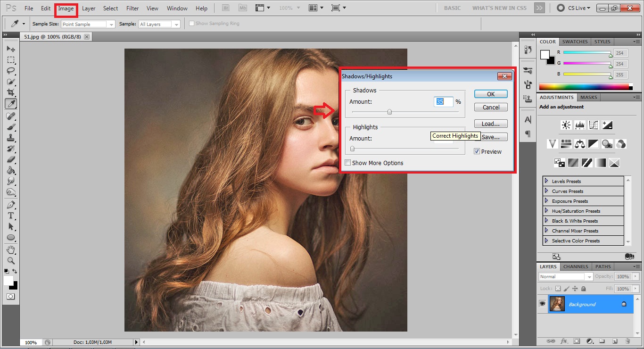Image resolution: width=644 pixels, height=349 pixels.
Task: Select the Lasso tool
Action: pos(10,71)
